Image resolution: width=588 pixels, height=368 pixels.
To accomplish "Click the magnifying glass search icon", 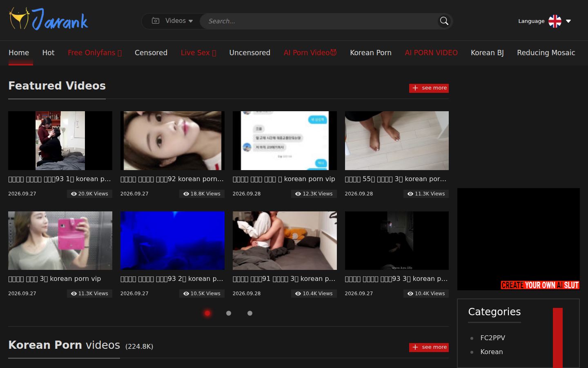I will [x=444, y=21].
